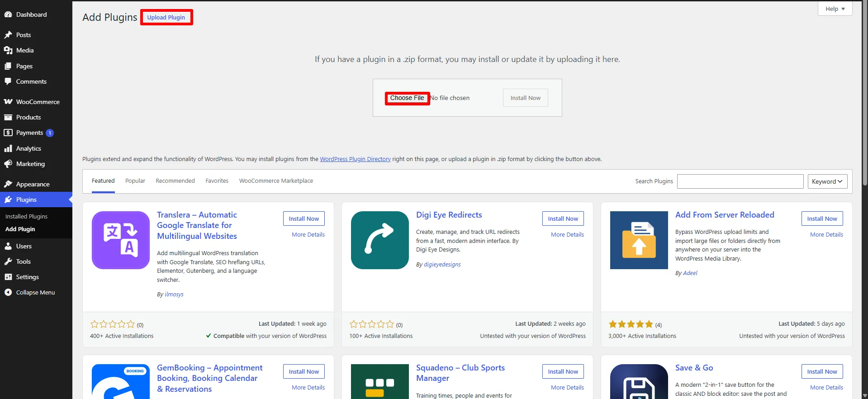
Task: Open the ilmosys author link
Action: 174,294
